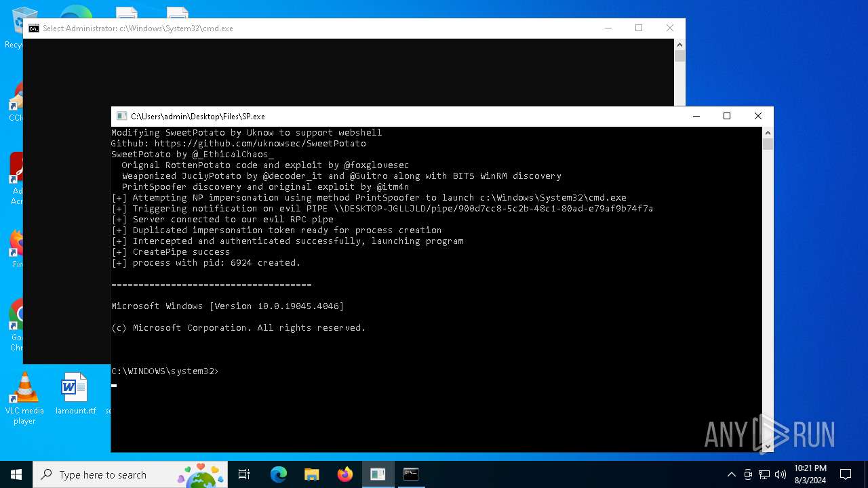Show hidden system tray icons
Screen dimensions: 868x488
click(731, 474)
